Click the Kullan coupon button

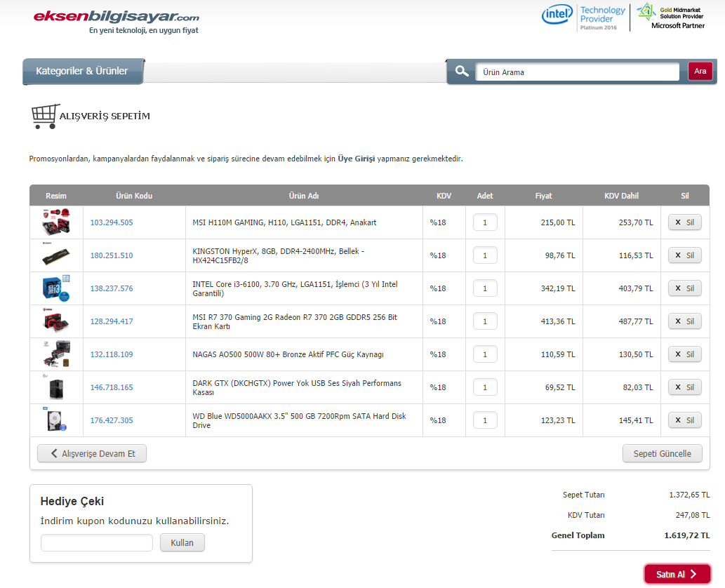coord(182,542)
